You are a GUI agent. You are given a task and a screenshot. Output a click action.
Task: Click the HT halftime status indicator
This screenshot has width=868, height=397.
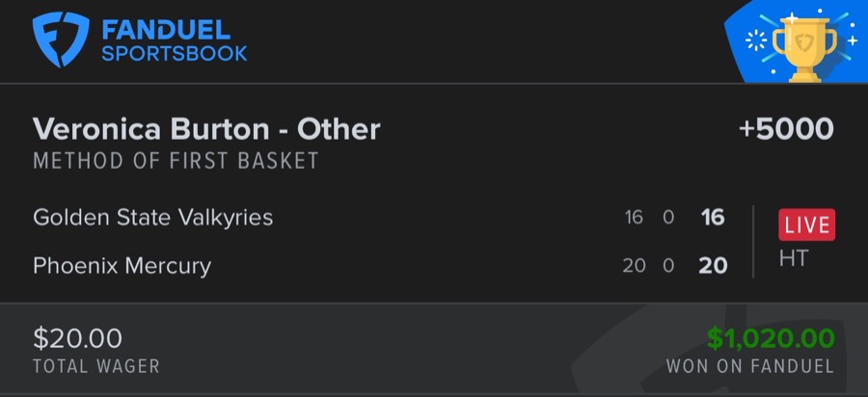(793, 258)
